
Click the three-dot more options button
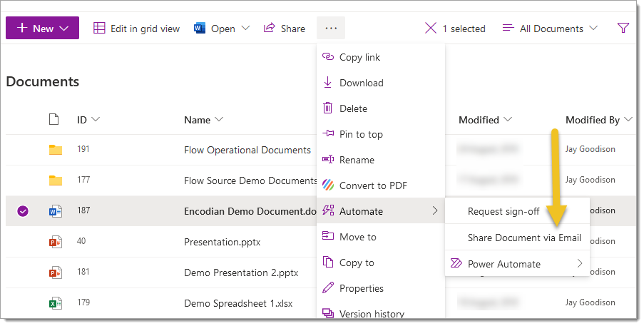click(331, 29)
